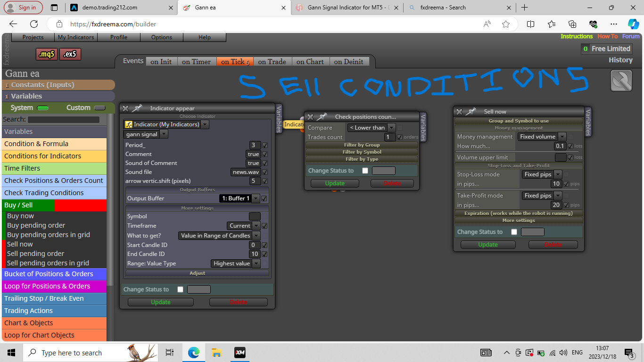The height and width of the screenshot is (362, 644).
Task: Open browser collections icon
Action: pyautogui.click(x=572, y=24)
